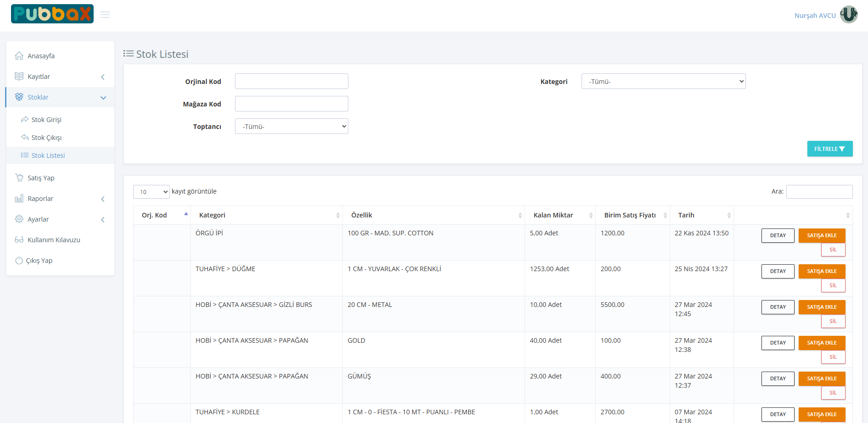Screen dimensions: 868x423
Task: Expand the Raporlar menu item
Action: coord(60,199)
